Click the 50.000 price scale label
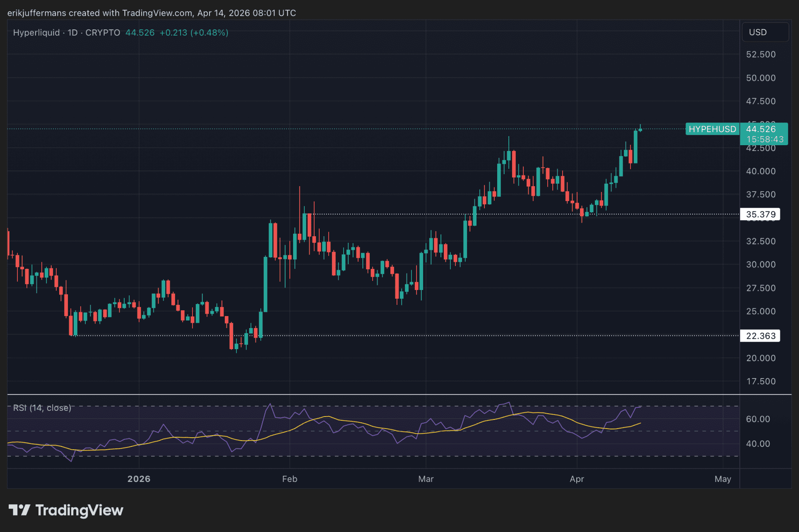 [x=760, y=78]
